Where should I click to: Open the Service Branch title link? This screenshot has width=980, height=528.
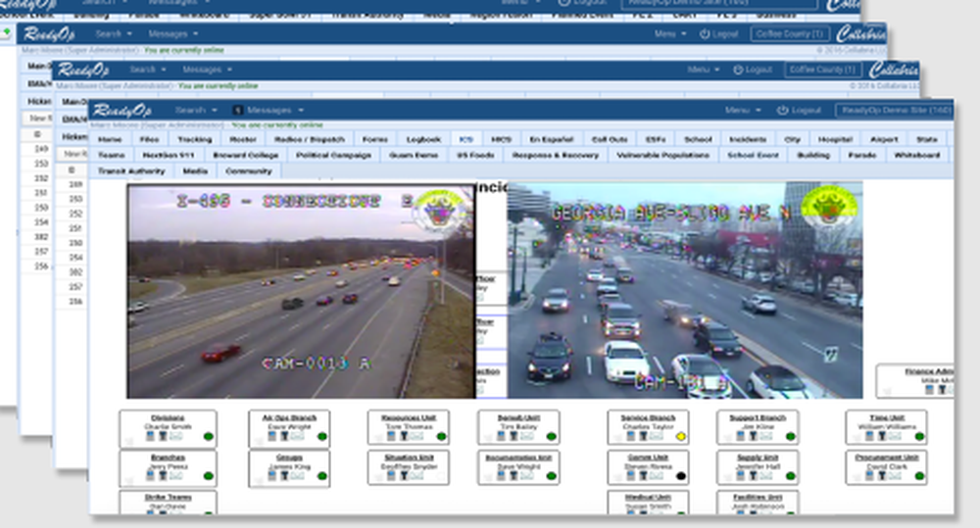point(648,417)
